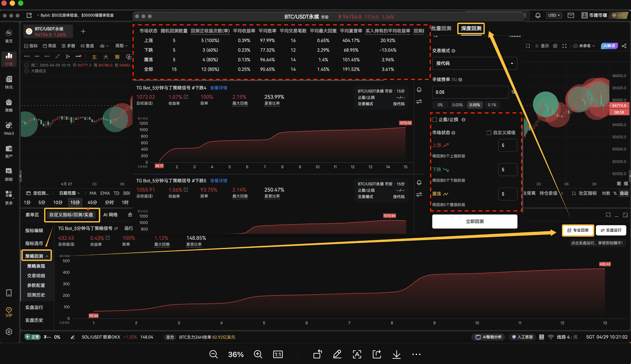Click the zoom-in magnifier in viewer toolbar
The image size is (631, 364).
point(258,354)
